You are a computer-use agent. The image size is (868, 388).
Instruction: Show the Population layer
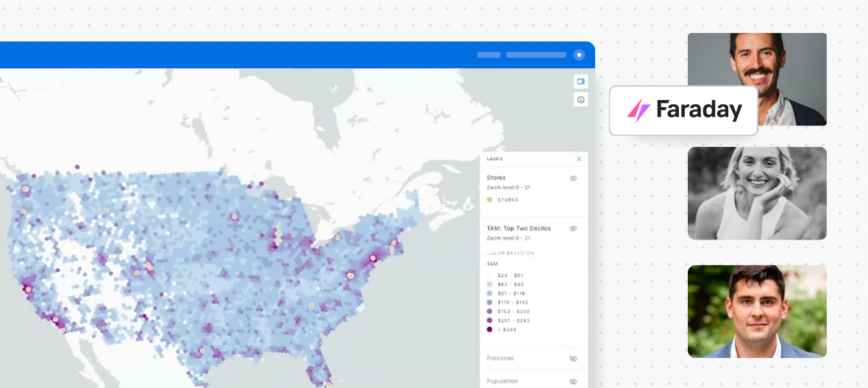[x=574, y=382]
